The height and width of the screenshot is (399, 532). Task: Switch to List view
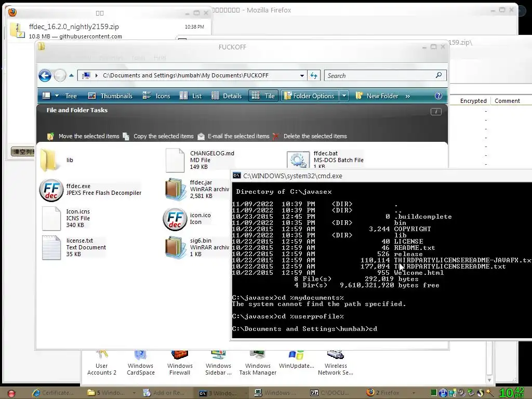[191, 96]
